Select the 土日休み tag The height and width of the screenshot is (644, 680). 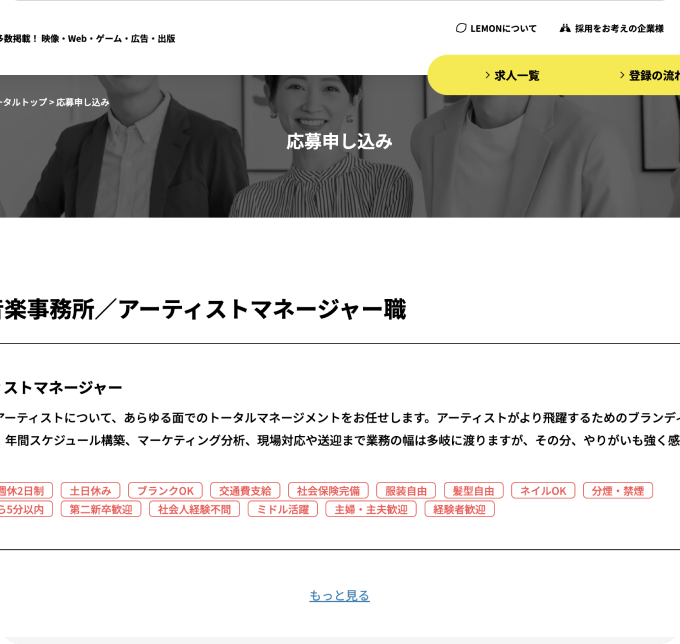point(90,491)
